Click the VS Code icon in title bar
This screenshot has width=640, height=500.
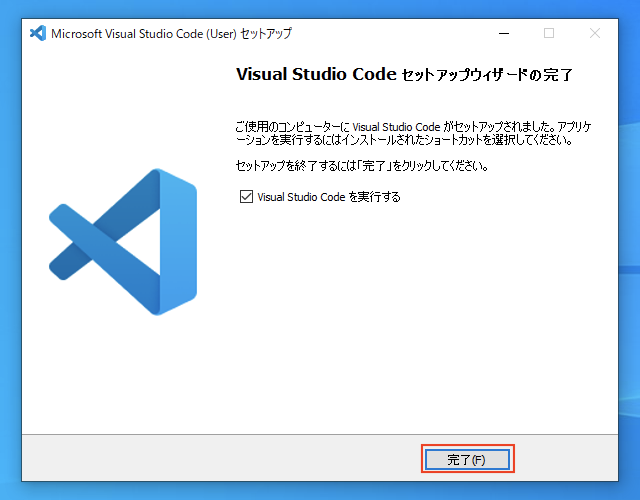[38, 33]
